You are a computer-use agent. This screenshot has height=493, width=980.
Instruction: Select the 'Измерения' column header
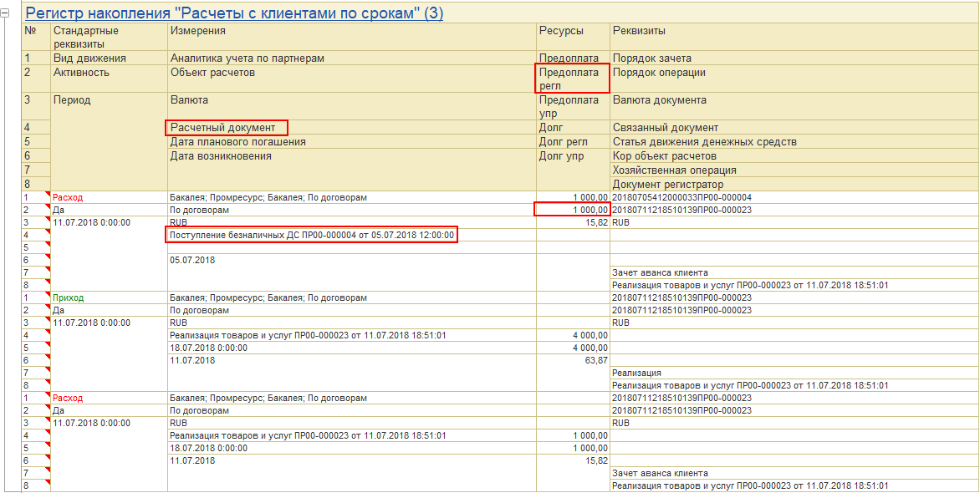pos(352,38)
